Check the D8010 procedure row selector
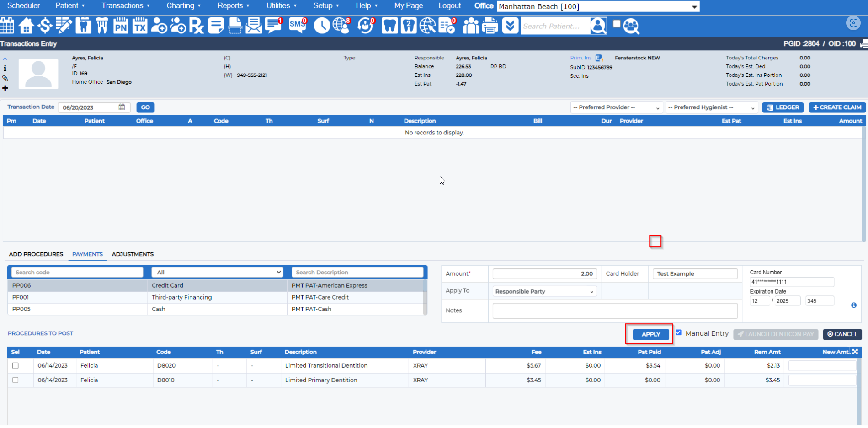Viewport: 868px width, 428px height. 16,380
